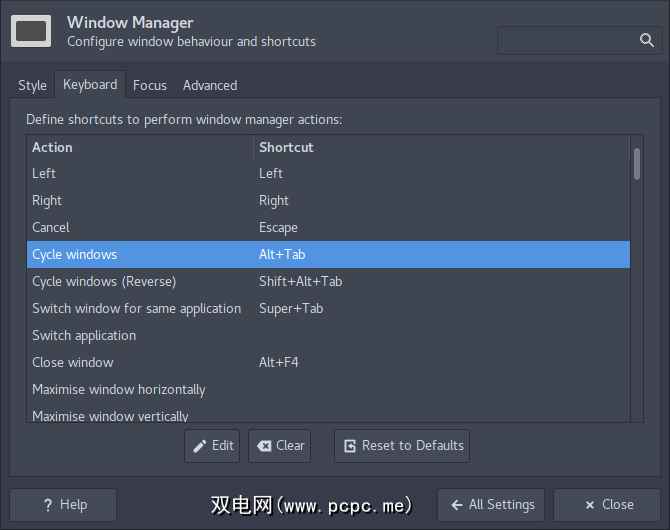Click the Reset to Defaults icon

click(349, 446)
